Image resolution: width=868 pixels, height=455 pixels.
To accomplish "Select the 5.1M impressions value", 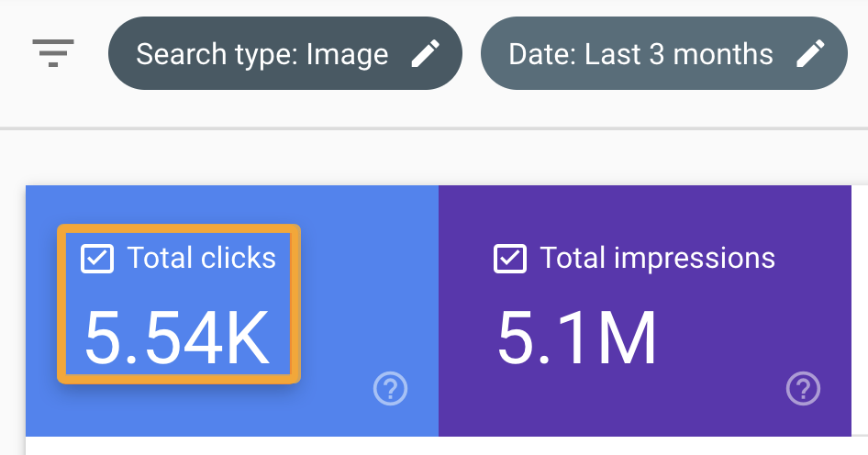I will click(577, 338).
